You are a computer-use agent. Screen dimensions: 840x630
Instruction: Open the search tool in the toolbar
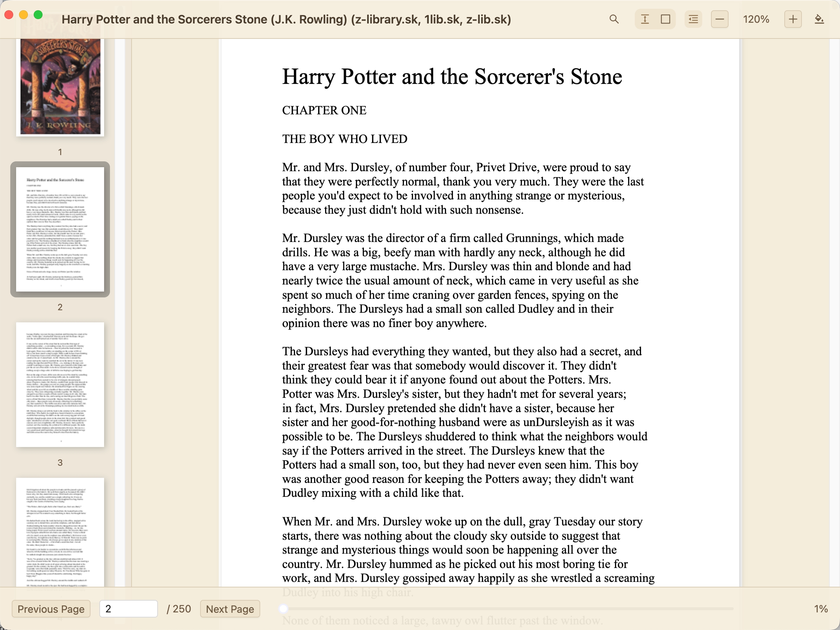click(614, 19)
